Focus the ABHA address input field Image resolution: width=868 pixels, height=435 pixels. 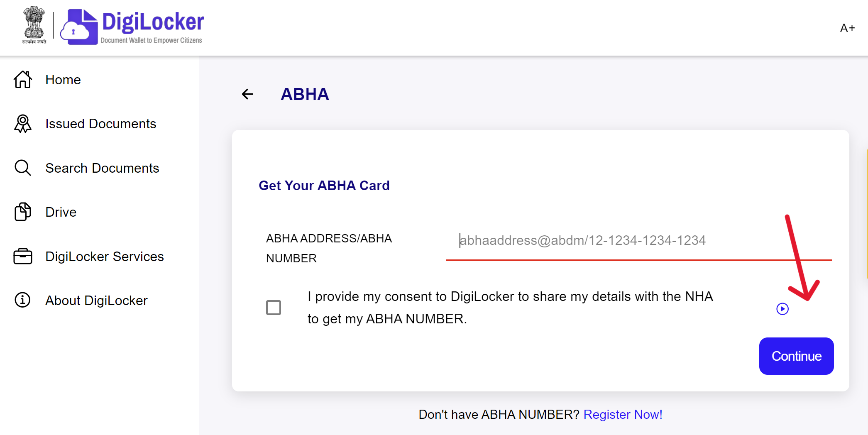click(x=581, y=240)
